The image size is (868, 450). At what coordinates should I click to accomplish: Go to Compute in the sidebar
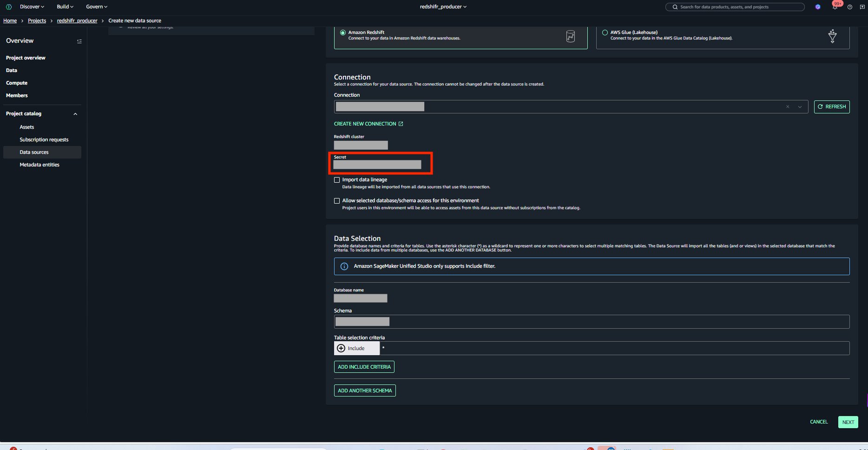click(x=17, y=83)
